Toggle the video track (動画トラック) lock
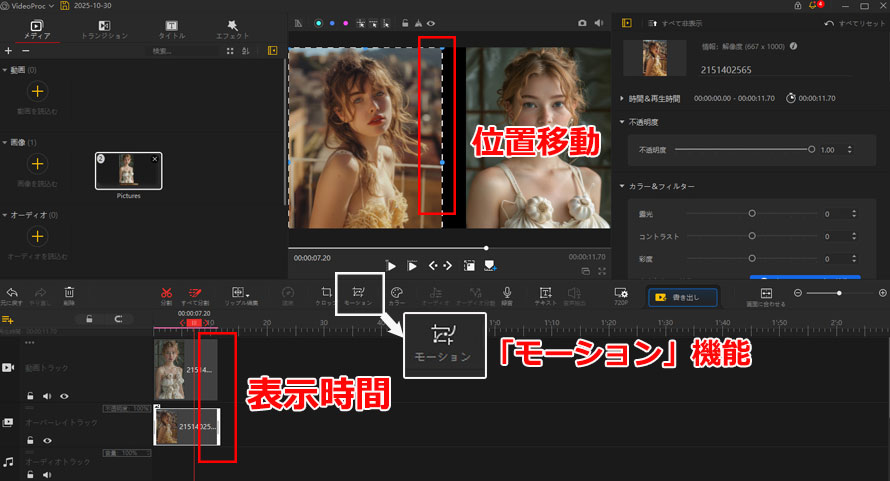The height and width of the screenshot is (481, 890). point(30,396)
